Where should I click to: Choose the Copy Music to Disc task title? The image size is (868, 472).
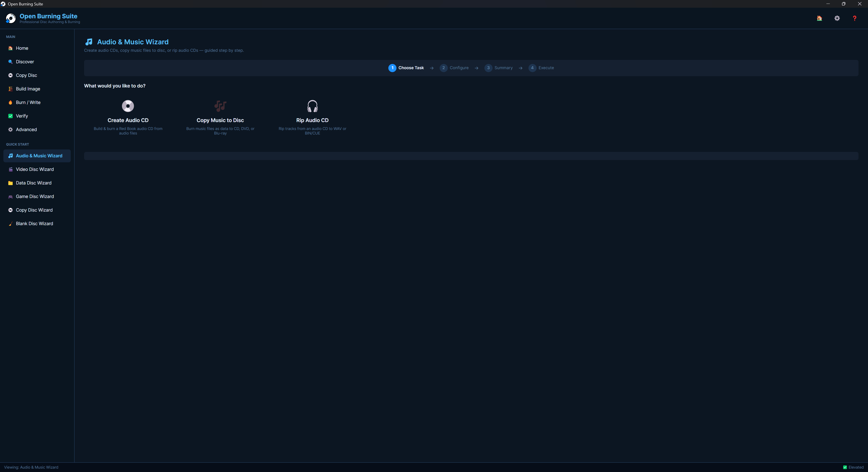tap(220, 120)
